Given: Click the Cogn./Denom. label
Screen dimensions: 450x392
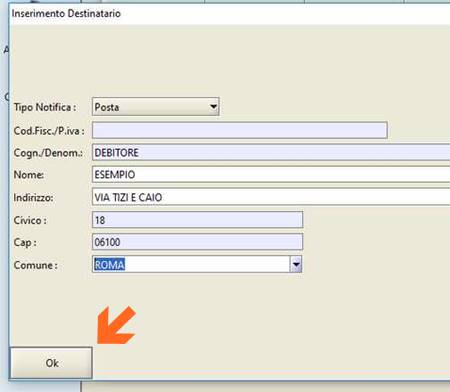Looking at the screenshot, I should (48, 153).
